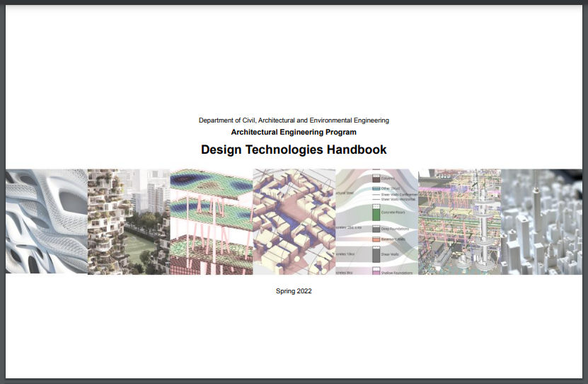This screenshot has height=384, width=588.
Task: Click the title 'Design Technologies Handbook'
Action: (x=294, y=149)
